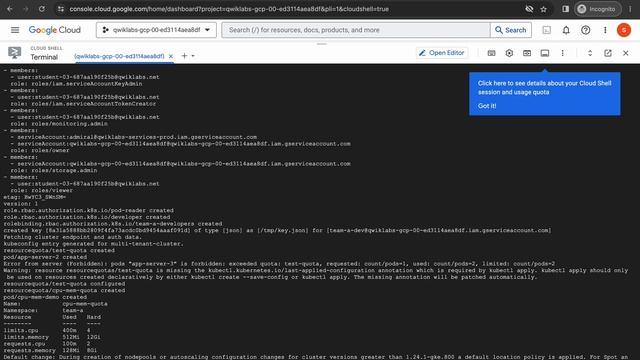The width and height of the screenshot is (640, 360).
Task: Select the qwiklabs-gcp-00-ed3114aea8df terminal tab
Action: pyautogui.click(x=119, y=56)
